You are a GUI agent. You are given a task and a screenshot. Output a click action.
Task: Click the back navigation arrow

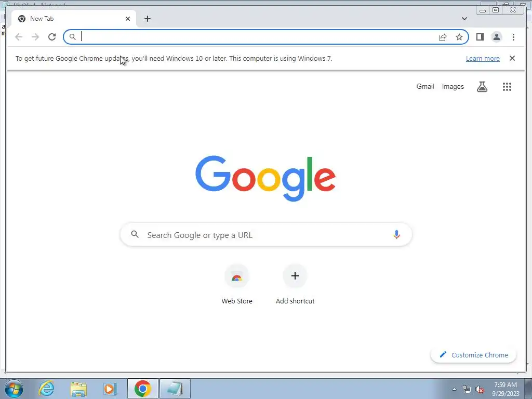pos(19,37)
